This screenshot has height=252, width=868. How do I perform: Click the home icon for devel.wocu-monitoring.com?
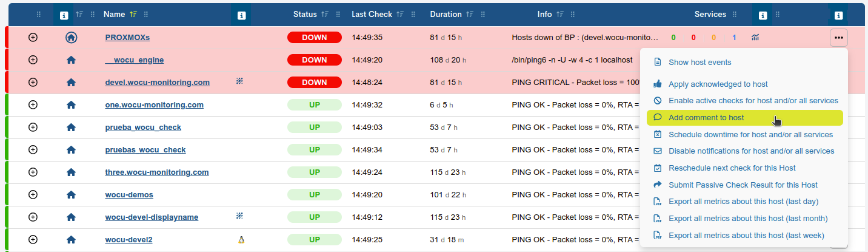click(71, 82)
